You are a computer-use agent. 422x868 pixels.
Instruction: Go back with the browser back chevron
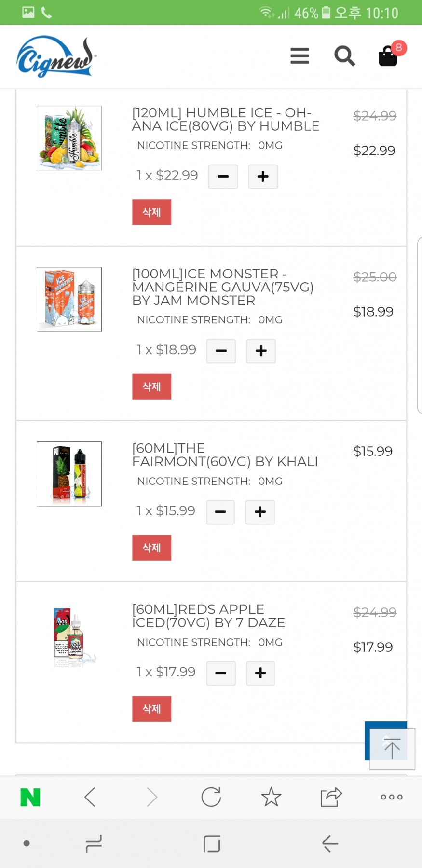click(x=90, y=797)
